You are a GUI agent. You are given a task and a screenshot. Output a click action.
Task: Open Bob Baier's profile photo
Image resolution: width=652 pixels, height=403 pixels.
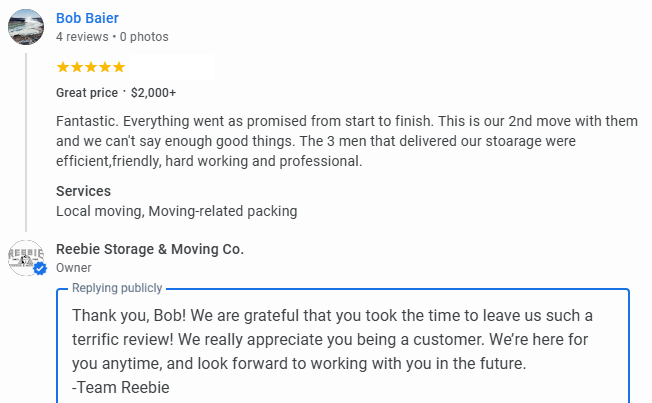[26, 27]
